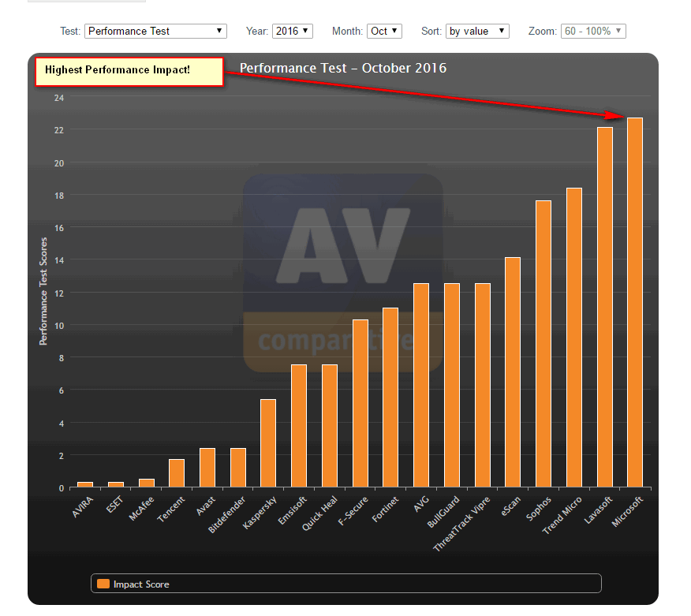The image size is (691, 616).
Task: Click the orange Impact Score legend swatch
Action: (x=103, y=584)
